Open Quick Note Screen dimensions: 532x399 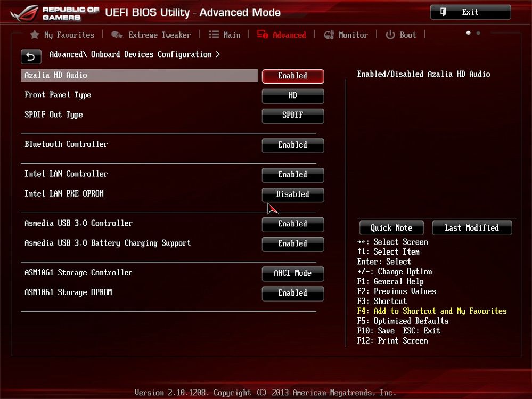(391, 227)
